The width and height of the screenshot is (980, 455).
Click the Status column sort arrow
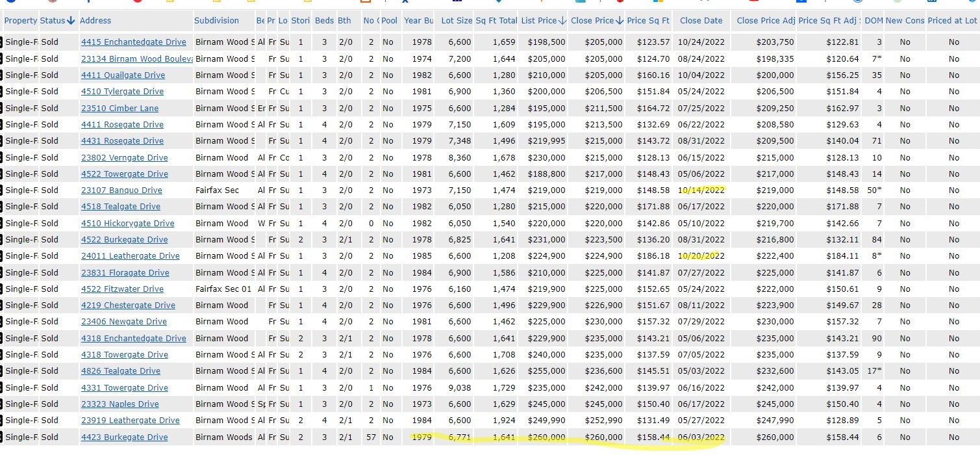tap(71, 21)
